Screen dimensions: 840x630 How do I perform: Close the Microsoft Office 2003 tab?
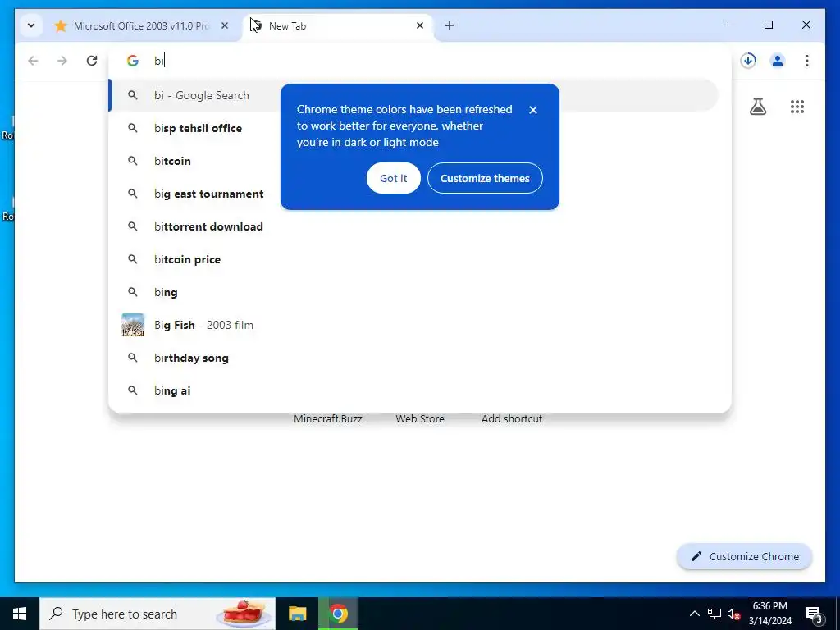(x=225, y=25)
